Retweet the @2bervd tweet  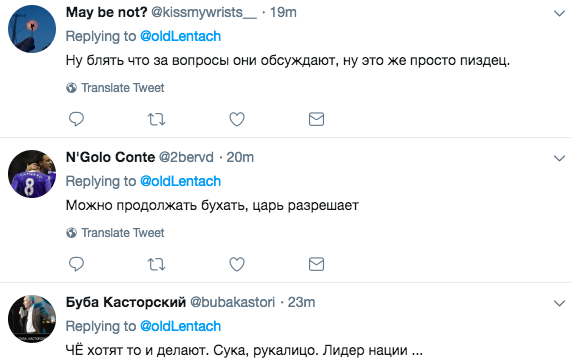[156, 264]
